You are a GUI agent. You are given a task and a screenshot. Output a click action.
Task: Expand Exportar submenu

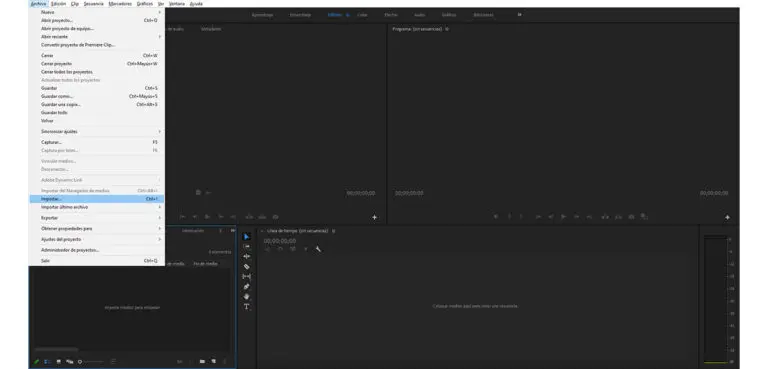pyautogui.click(x=97, y=218)
